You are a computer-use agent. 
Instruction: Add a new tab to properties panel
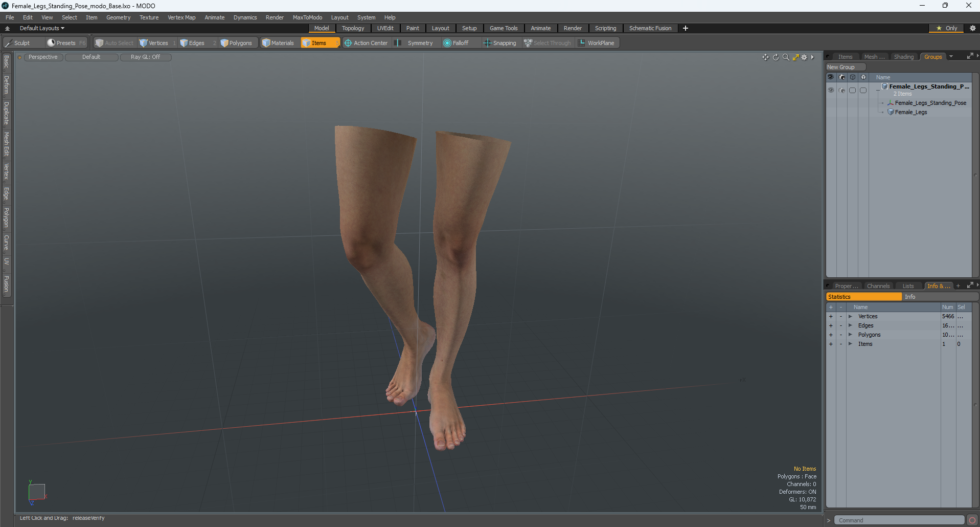point(958,286)
